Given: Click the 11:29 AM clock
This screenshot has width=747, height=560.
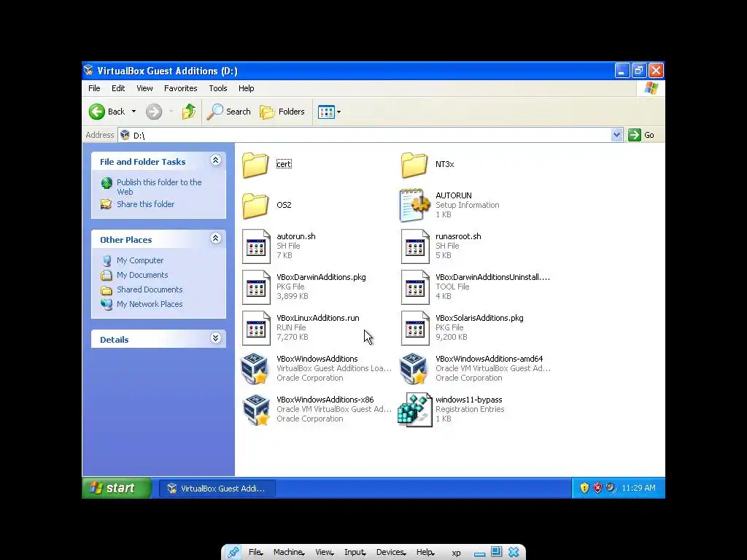Looking at the screenshot, I should coord(638,488).
